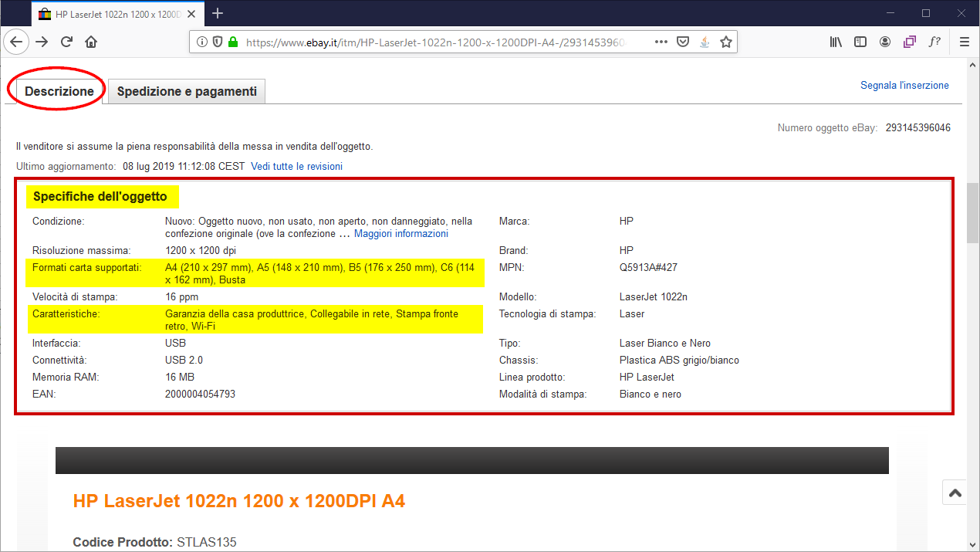Click the MPN value Q5913A#427
980x552 pixels.
coord(648,268)
